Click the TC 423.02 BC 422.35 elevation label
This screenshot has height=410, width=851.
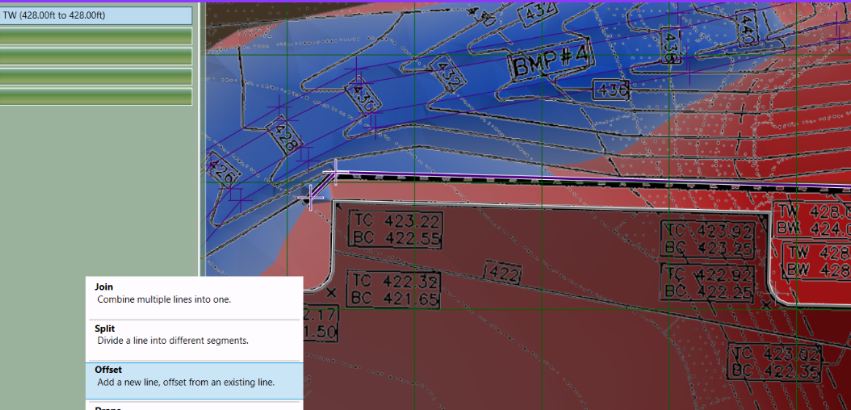[x=775, y=362]
